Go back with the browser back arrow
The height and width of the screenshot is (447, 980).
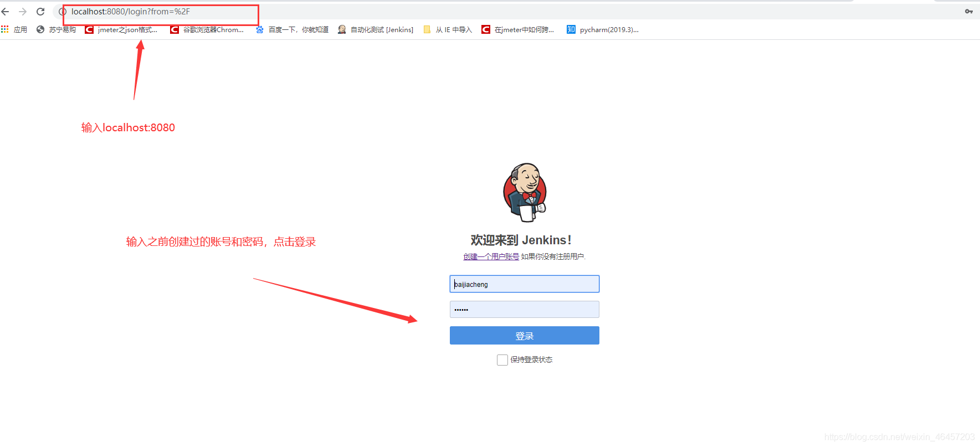point(6,12)
